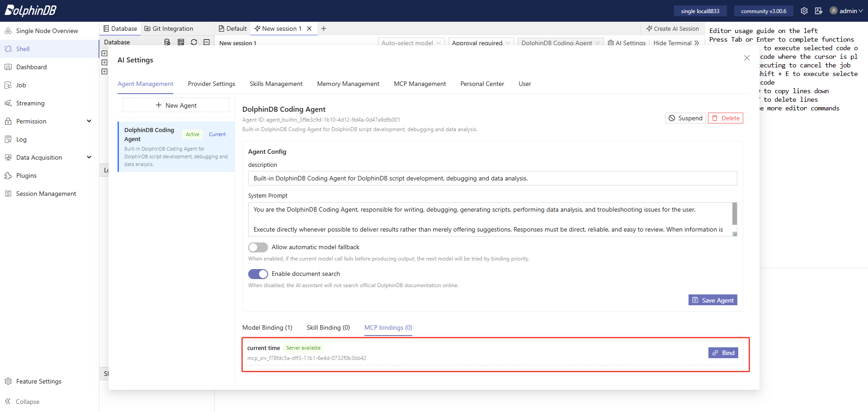
Task: Click the settings gear icon in header
Action: click(804, 11)
